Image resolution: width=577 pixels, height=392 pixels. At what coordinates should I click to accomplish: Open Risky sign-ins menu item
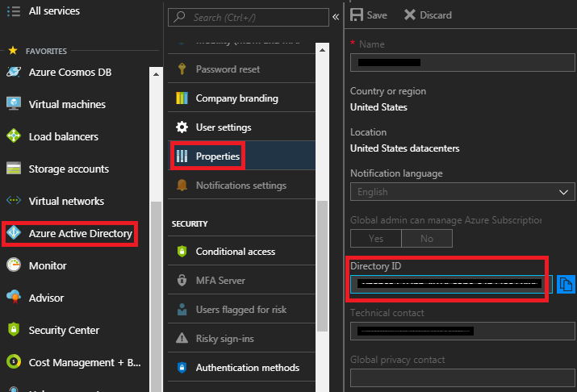(242, 338)
